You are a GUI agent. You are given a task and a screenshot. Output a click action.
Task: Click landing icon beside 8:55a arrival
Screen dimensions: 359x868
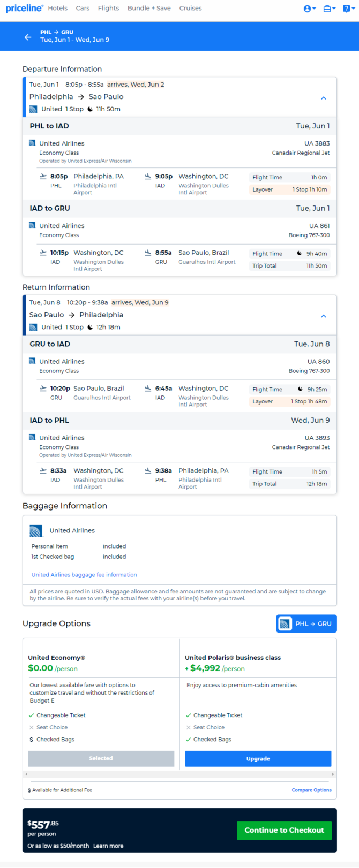tap(148, 253)
